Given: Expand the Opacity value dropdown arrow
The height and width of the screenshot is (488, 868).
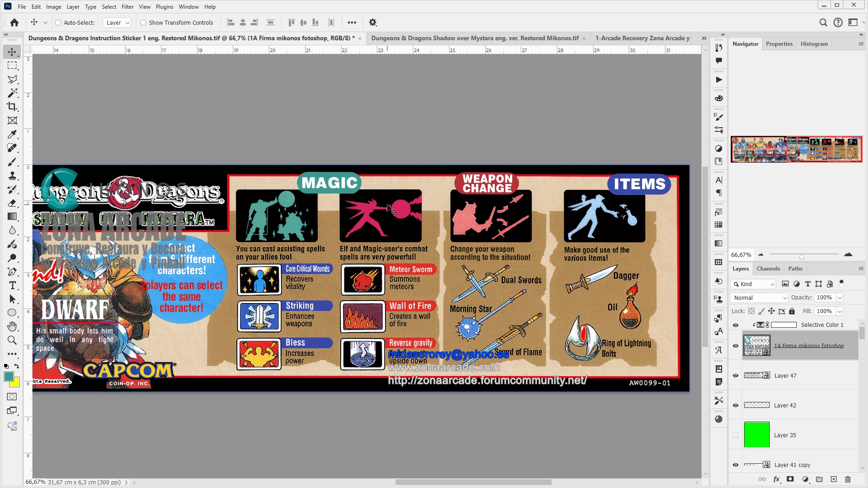Looking at the screenshot, I should click(840, 298).
